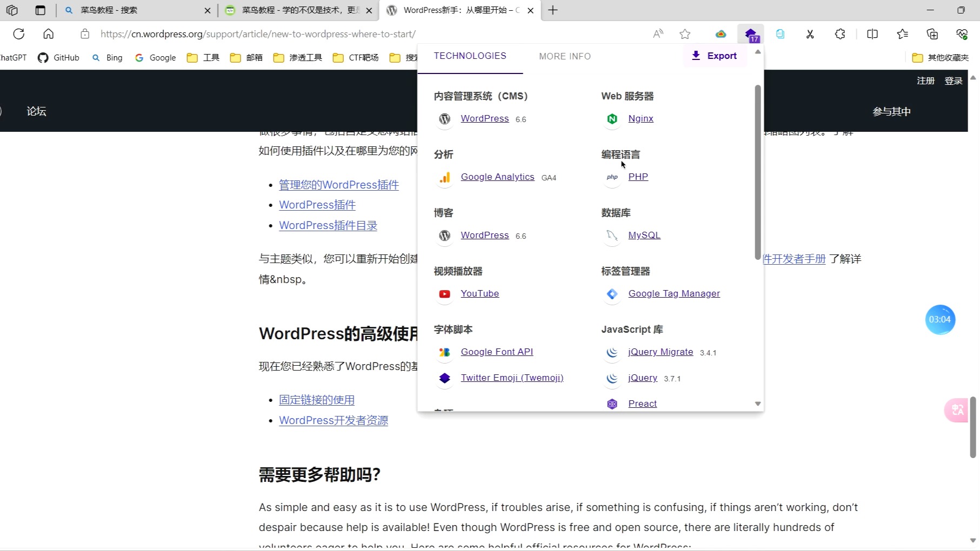Viewport: 980px width, 551px height.
Task: Click 注册 in the site header
Action: point(926,80)
